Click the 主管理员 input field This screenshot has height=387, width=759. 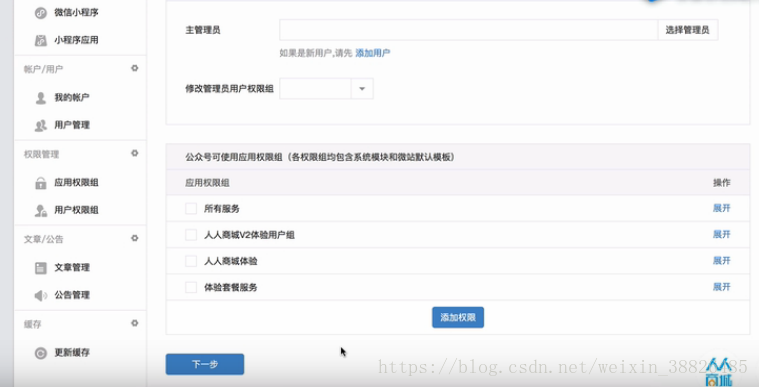pos(469,30)
